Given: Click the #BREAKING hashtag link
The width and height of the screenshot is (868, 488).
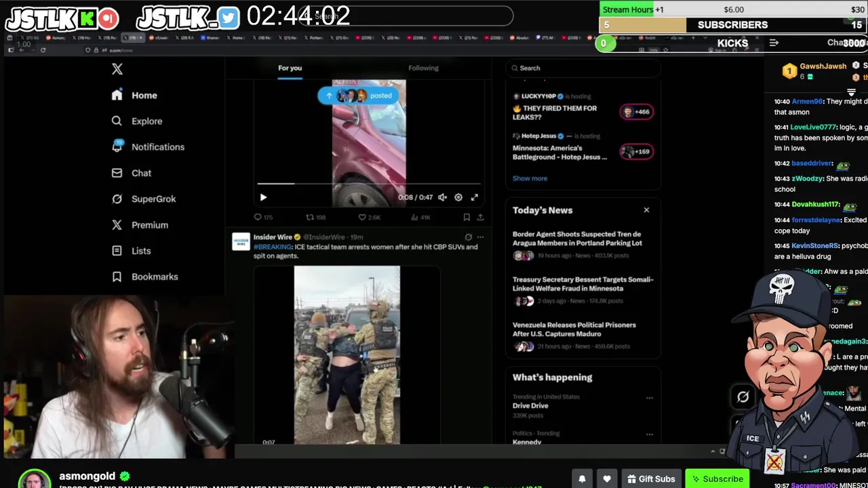Looking at the screenshot, I should [273, 247].
